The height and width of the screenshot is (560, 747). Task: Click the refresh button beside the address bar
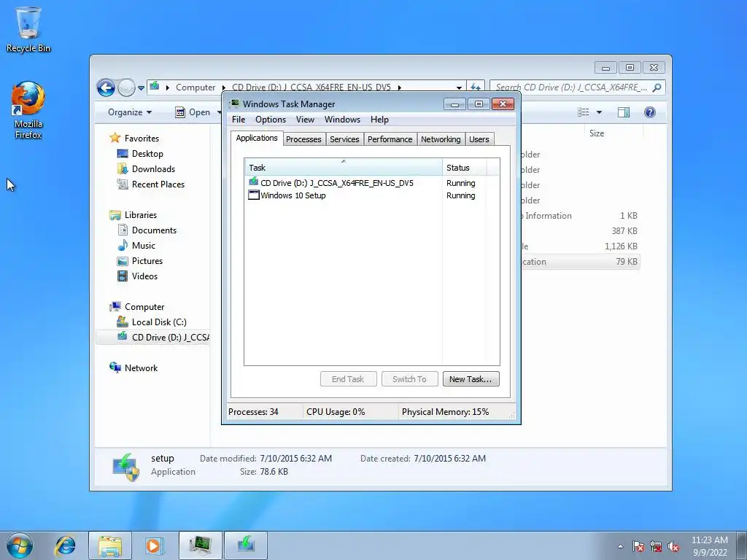click(476, 87)
